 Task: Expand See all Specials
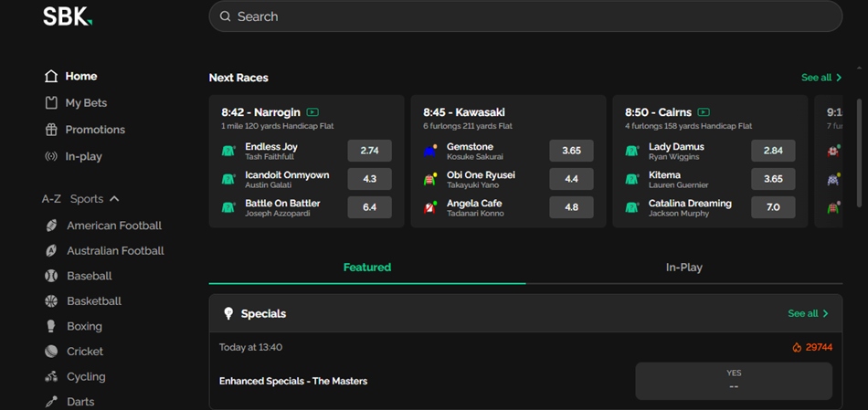click(x=808, y=313)
